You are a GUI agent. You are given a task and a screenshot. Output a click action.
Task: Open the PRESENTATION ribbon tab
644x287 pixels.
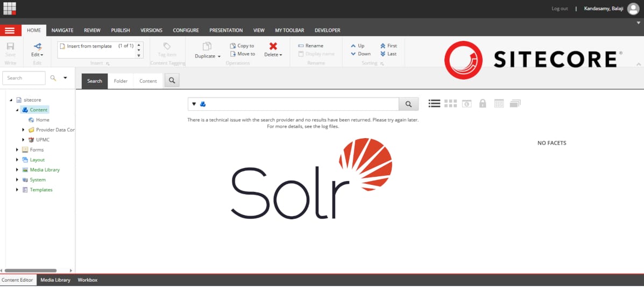point(226,30)
